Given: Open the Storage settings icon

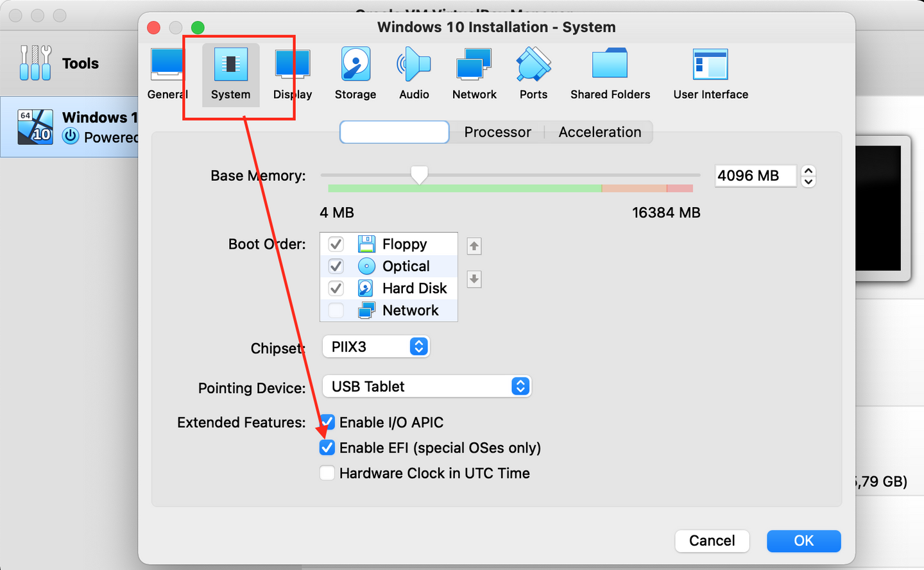Looking at the screenshot, I should [355, 74].
